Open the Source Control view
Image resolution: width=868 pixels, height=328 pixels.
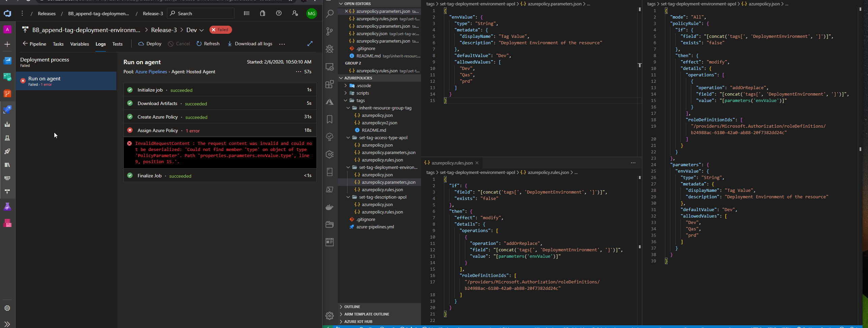330,31
